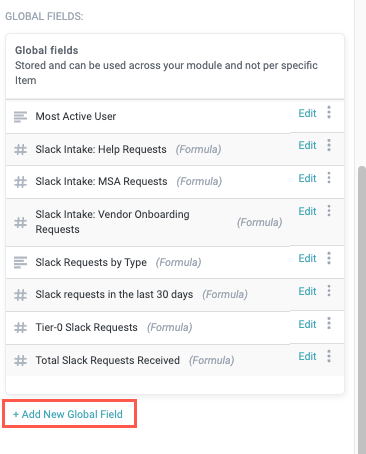This screenshot has width=366, height=454.
Task: Edit Slack requests in the last 30 days
Action: (307, 291)
